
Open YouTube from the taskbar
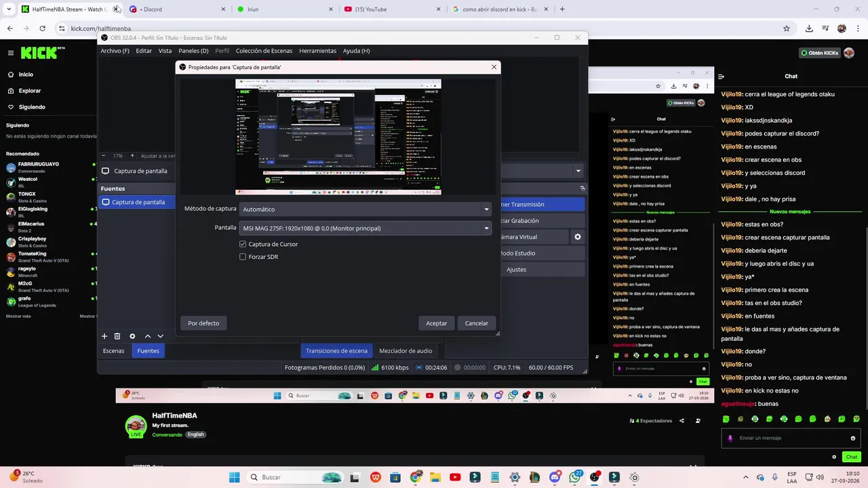pyautogui.click(x=455, y=477)
